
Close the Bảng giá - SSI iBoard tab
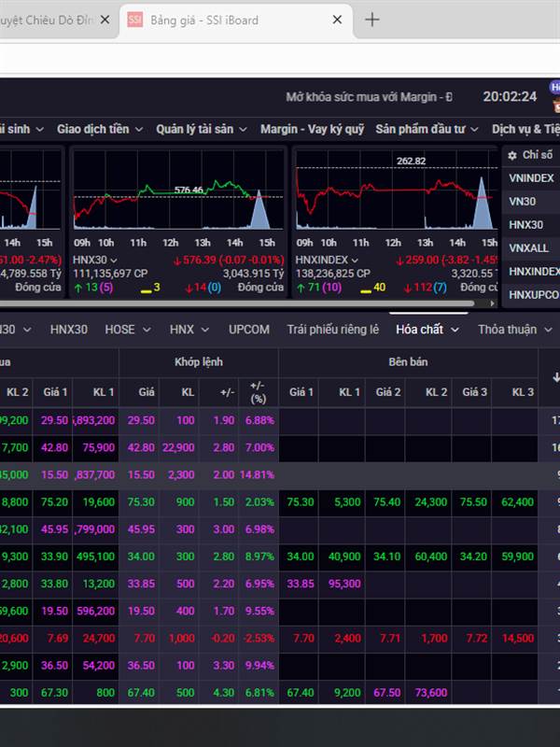336,20
